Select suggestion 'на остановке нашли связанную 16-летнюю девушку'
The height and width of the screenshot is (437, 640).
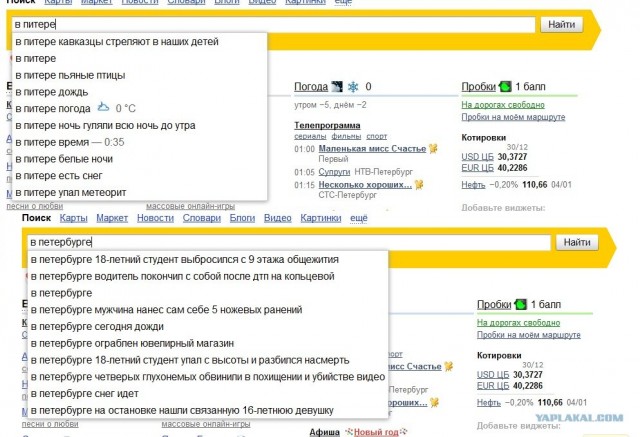click(x=208, y=410)
